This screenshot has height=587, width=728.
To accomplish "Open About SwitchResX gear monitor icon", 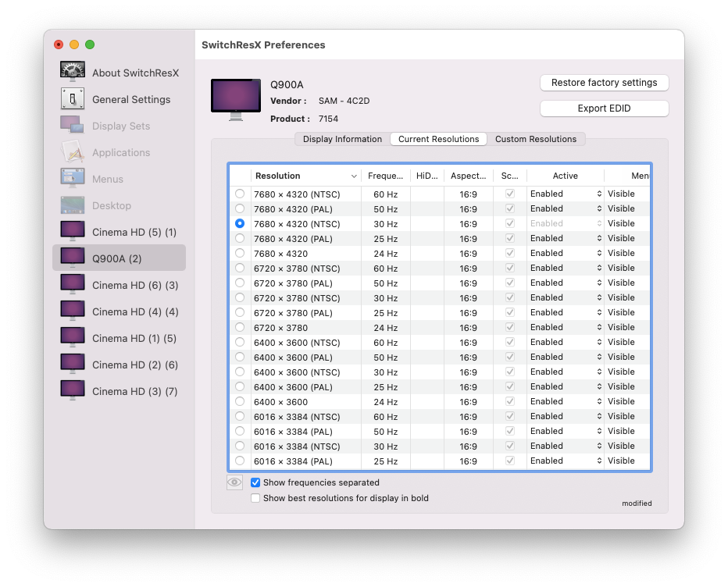I will (x=73, y=72).
